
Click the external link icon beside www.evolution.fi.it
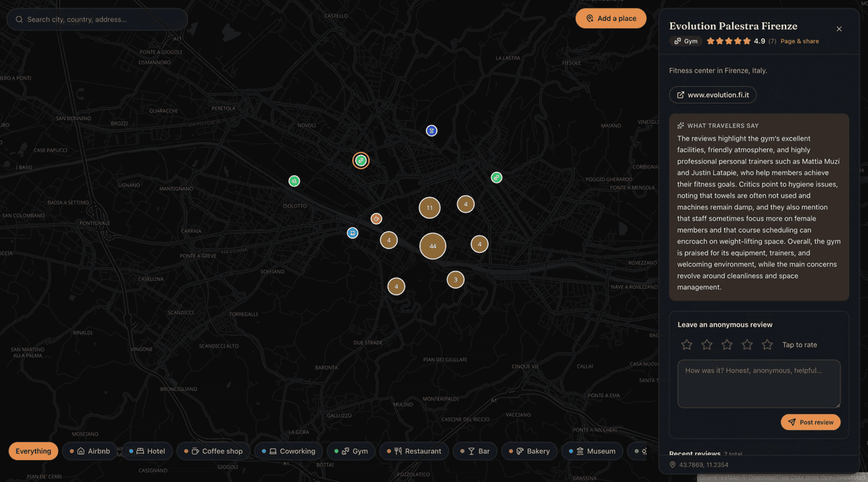(681, 95)
